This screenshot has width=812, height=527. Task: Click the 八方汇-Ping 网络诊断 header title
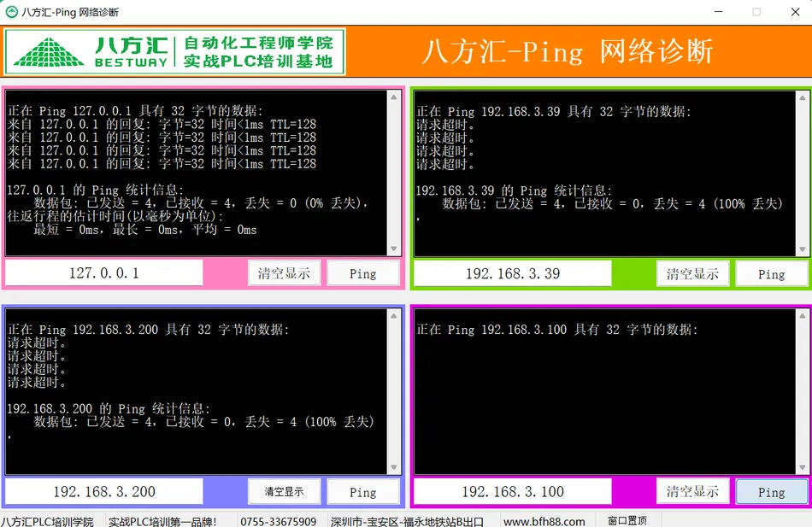(568, 51)
